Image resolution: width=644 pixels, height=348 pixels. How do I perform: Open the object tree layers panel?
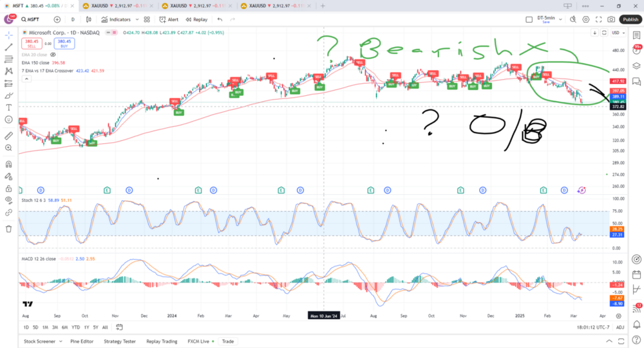tap(637, 66)
